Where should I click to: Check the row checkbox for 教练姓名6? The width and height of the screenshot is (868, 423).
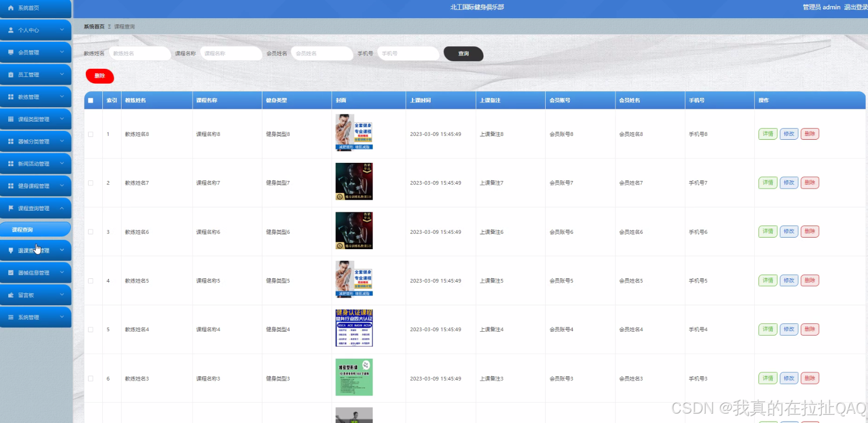(91, 232)
